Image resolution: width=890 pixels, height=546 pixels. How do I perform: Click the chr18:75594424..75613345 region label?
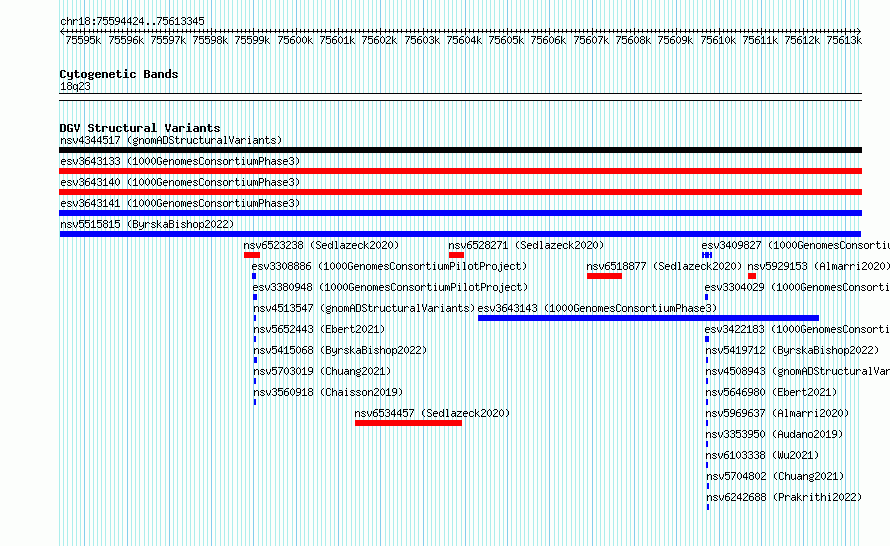132,22
